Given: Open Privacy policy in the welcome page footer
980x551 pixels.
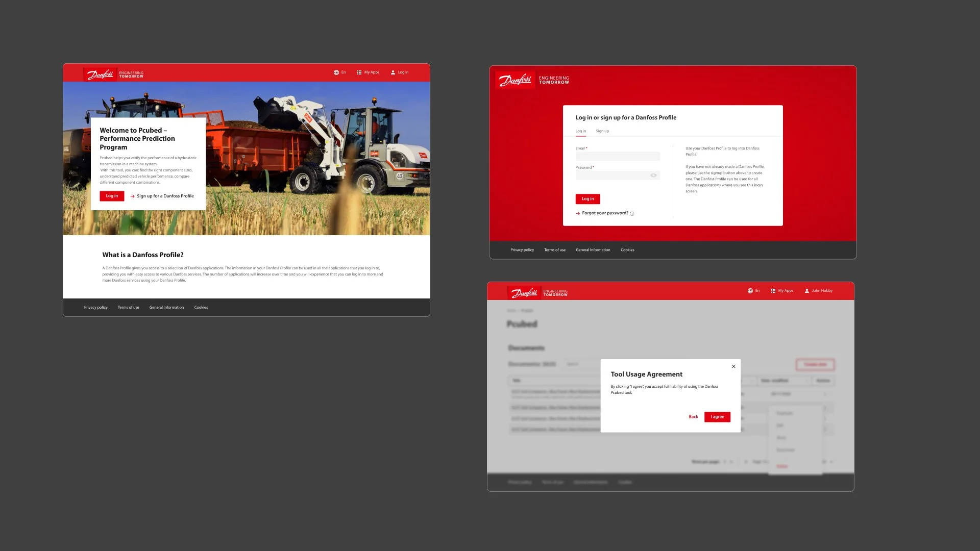Looking at the screenshot, I should pos(96,308).
